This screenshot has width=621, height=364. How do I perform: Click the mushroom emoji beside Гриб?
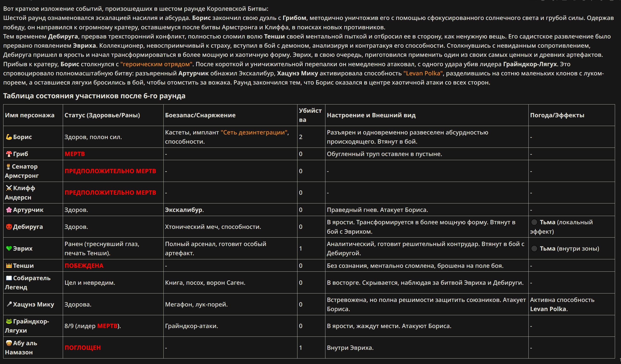coord(9,154)
